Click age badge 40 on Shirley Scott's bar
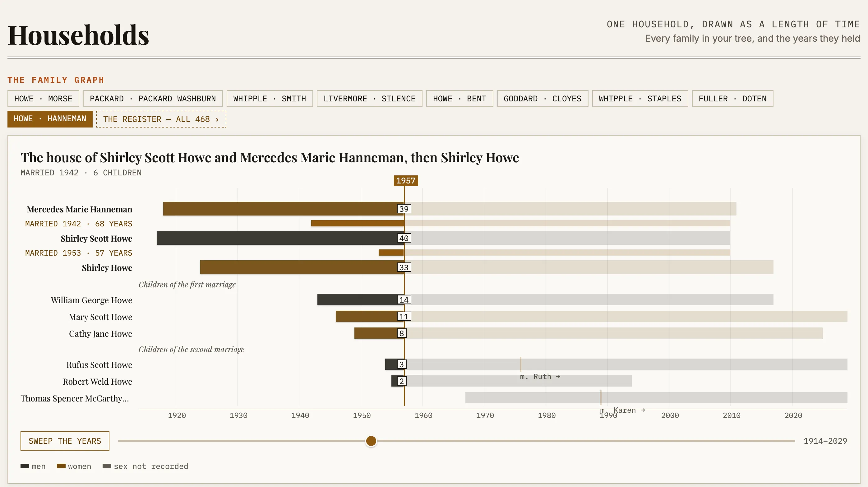 (x=404, y=238)
